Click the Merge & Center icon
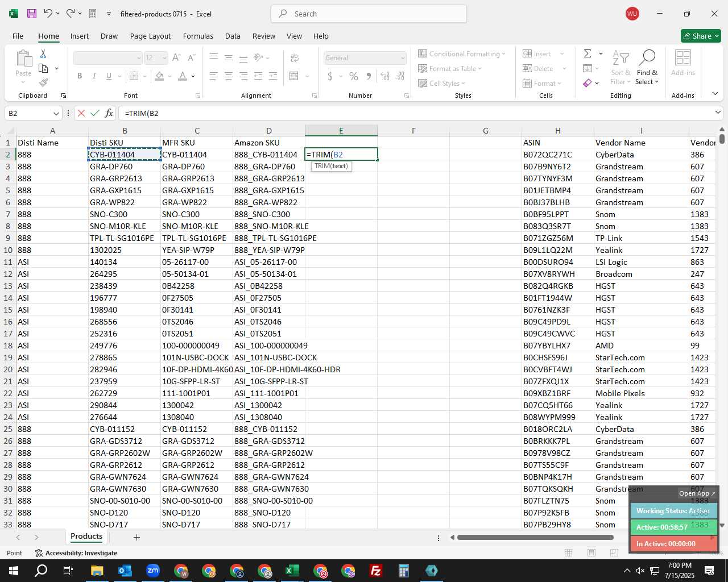Viewport: 728px width, 582px height. click(294, 76)
